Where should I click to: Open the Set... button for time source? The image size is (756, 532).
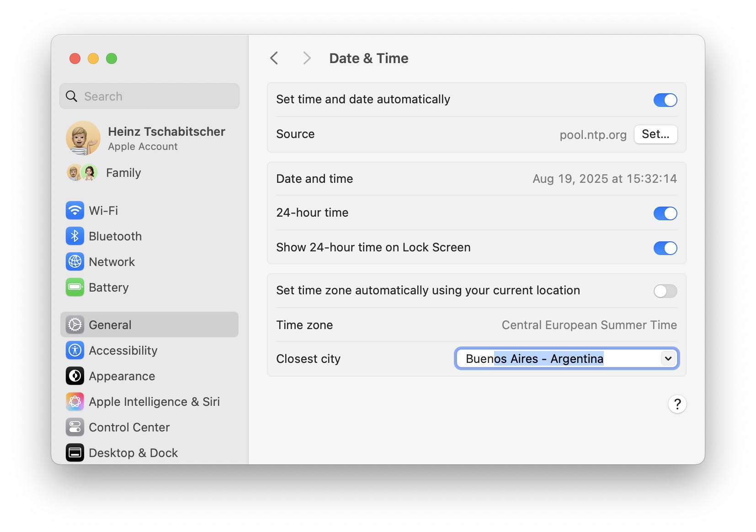coord(655,134)
